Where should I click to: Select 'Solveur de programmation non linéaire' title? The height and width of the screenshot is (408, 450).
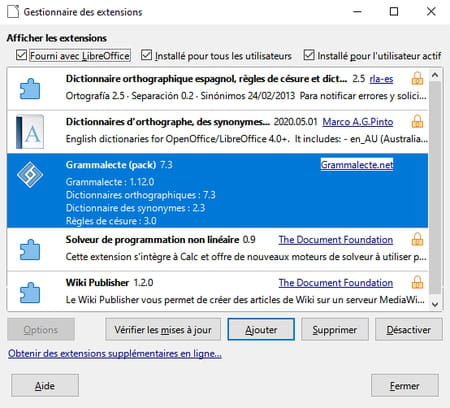[152, 239]
